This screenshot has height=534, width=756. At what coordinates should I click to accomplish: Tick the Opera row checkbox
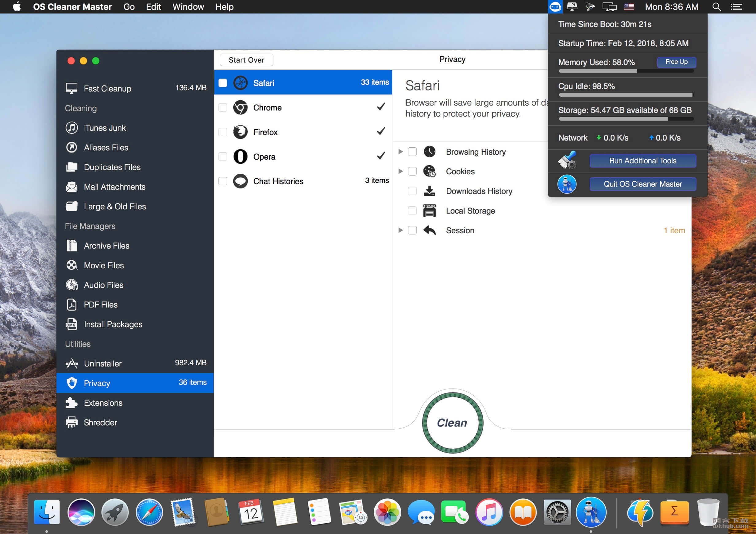[223, 157]
